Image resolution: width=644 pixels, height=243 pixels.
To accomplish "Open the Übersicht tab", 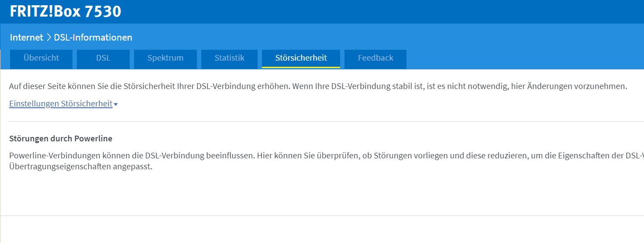I will [x=41, y=59].
